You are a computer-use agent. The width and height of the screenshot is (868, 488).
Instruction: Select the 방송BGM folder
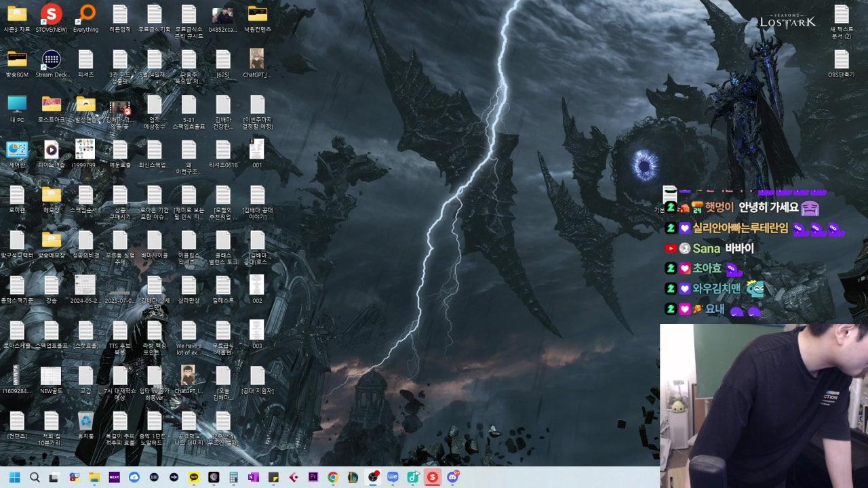point(17,64)
